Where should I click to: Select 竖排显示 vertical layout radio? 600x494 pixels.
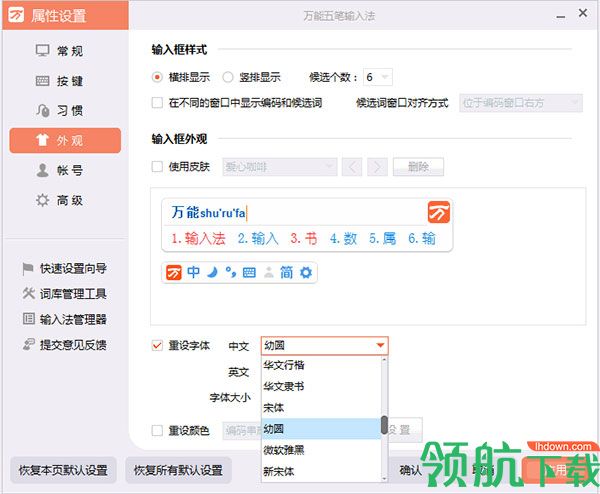(228, 77)
